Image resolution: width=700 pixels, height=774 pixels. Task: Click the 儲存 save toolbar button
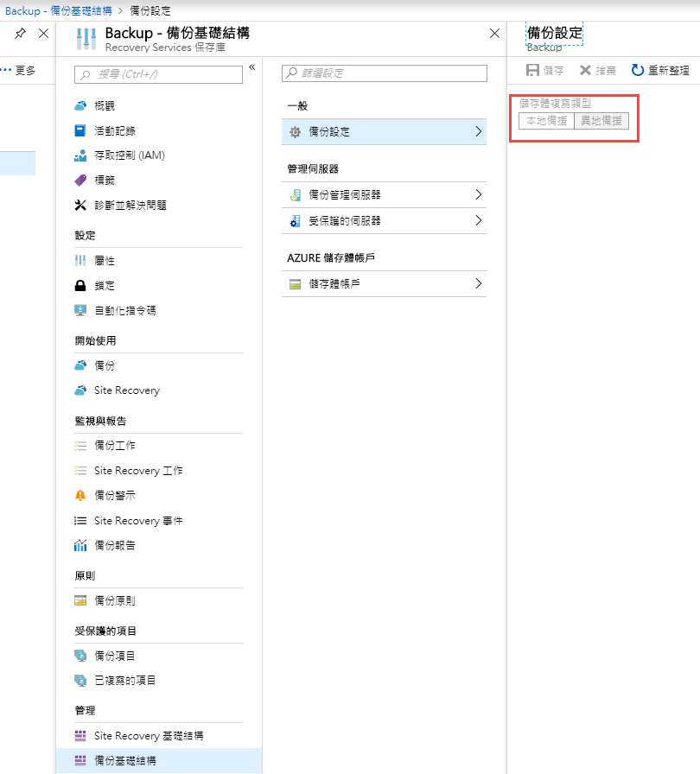(544, 71)
